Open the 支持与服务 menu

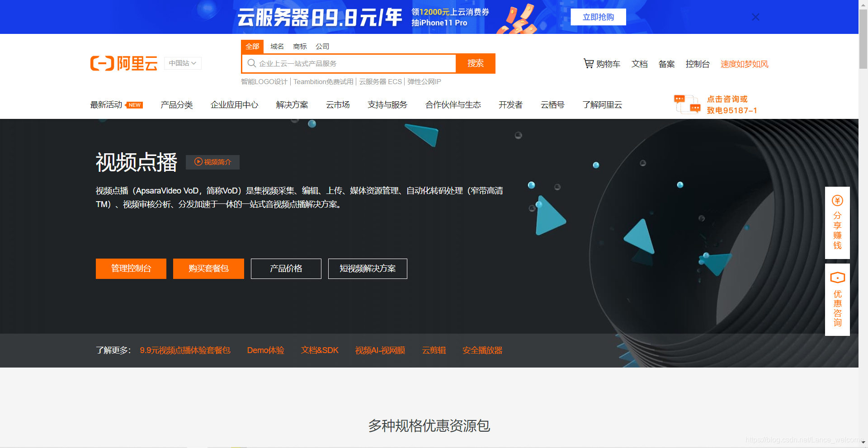387,105
